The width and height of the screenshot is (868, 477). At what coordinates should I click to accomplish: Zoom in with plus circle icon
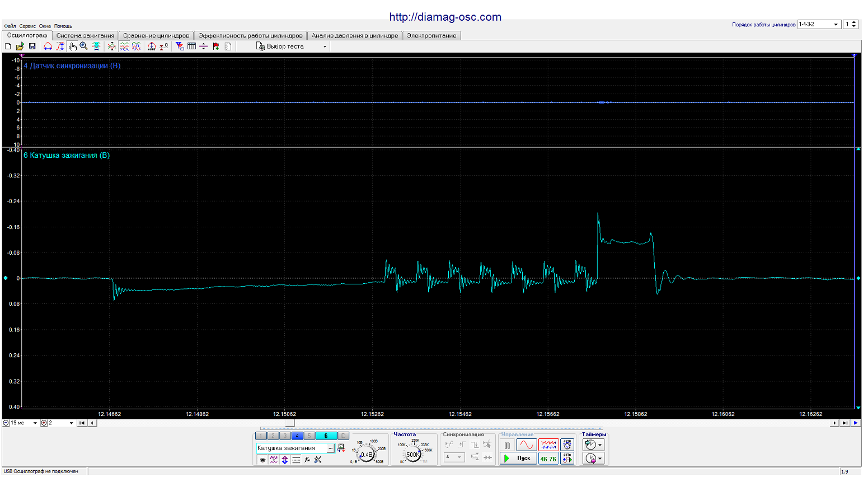[44, 423]
